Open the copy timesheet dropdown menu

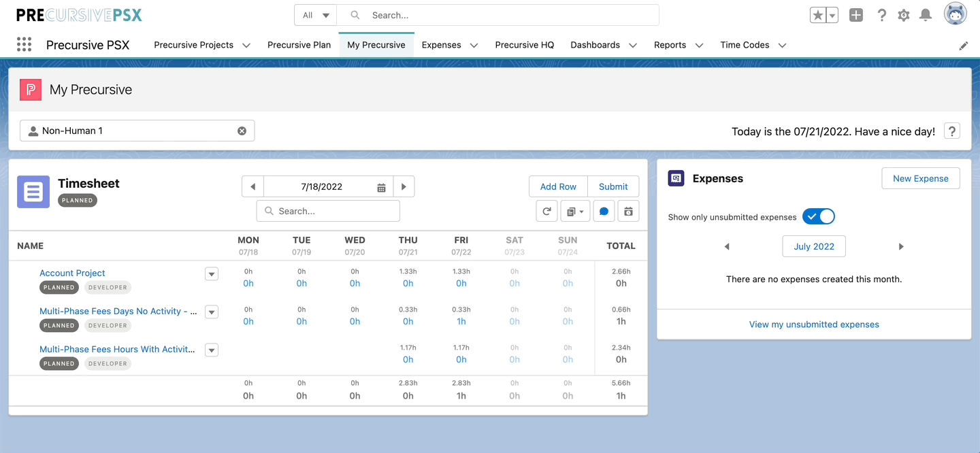tap(575, 212)
